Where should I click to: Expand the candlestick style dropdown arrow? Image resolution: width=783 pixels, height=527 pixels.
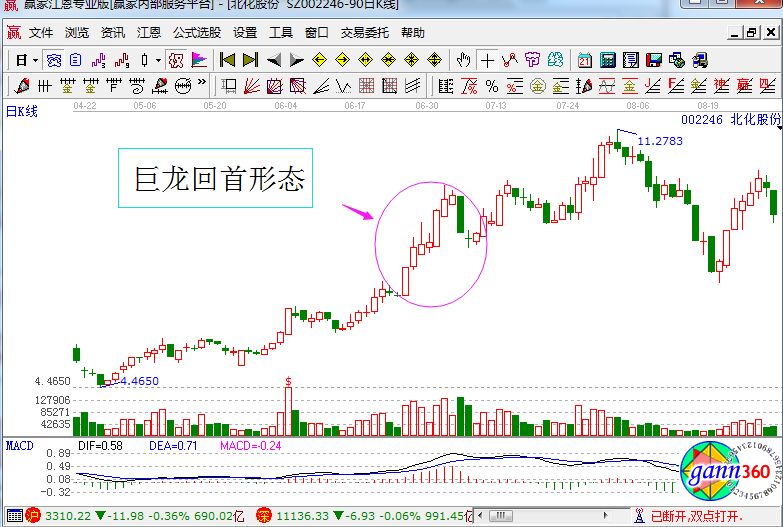coord(158,60)
